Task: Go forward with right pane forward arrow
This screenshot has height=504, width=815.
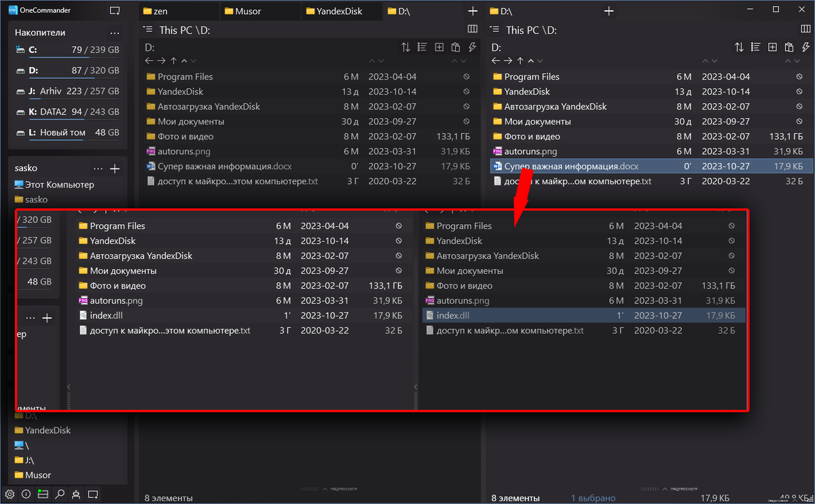Action: click(x=508, y=60)
